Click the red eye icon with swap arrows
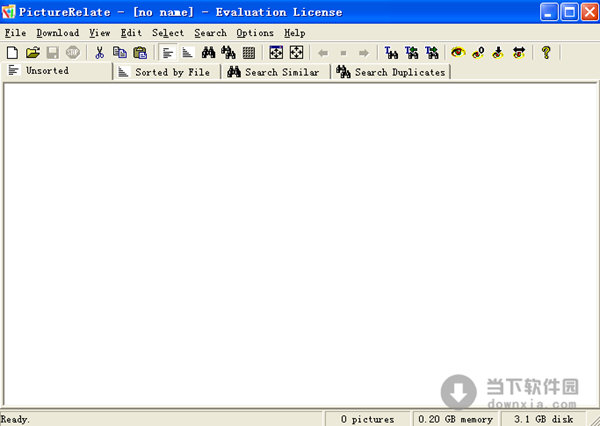Image resolution: width=600 pixels, height=426 pixels. (x=518, y=52)
